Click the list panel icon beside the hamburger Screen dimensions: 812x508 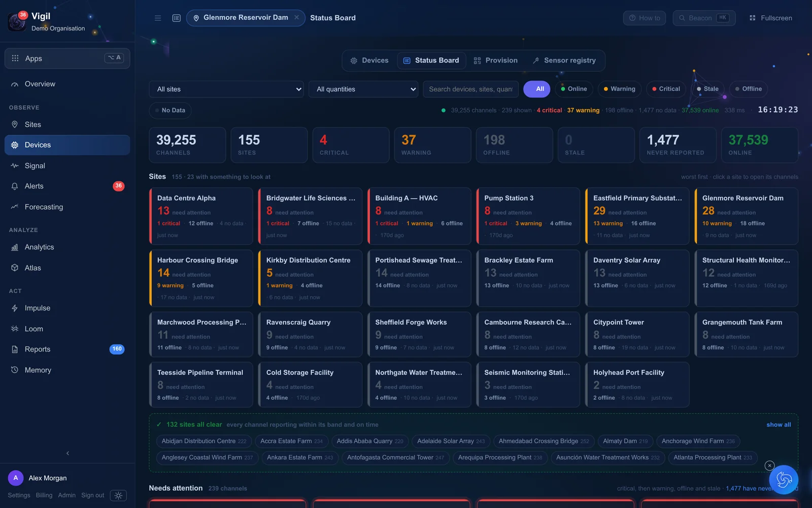(x=177, y=18)
